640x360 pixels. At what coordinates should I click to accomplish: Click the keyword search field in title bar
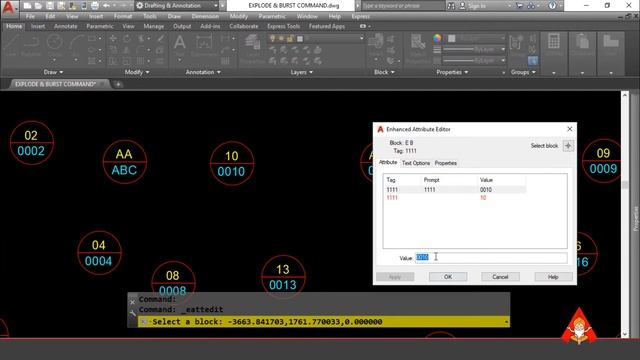pos(402,6)
